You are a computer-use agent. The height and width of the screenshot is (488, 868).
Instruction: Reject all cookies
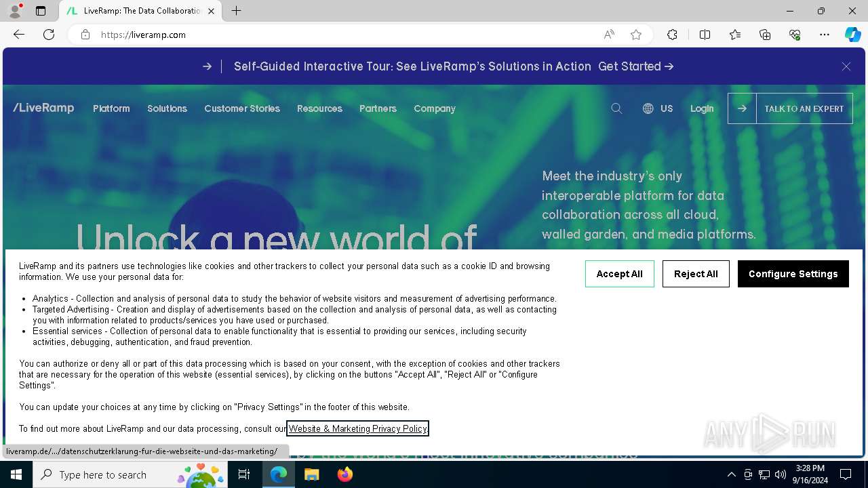point(696,274)
